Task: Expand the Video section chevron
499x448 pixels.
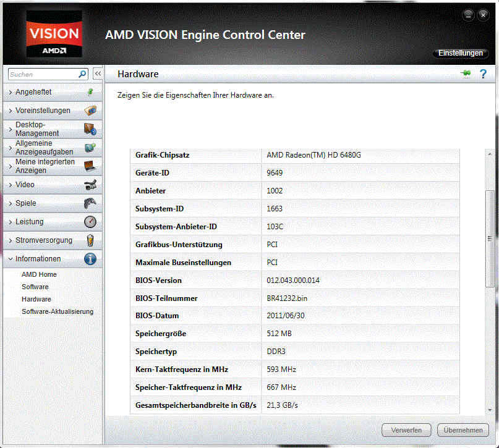Action: point(11,185)
